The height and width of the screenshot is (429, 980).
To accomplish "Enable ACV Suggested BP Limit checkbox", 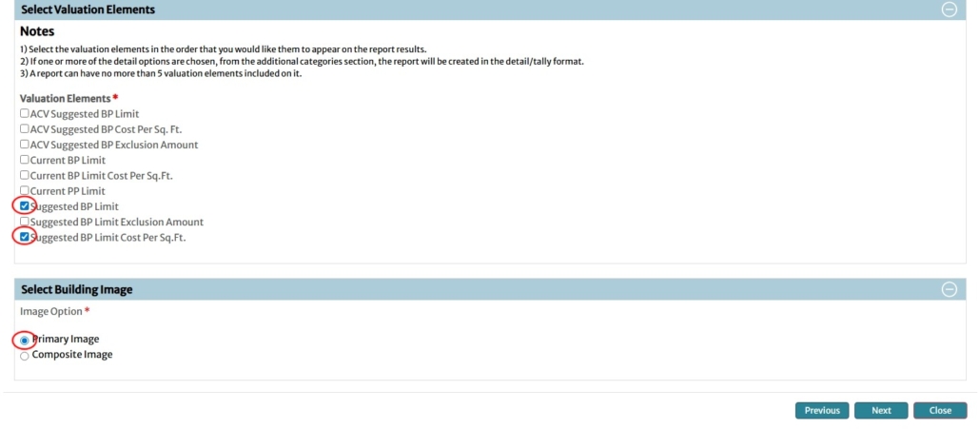I will click(x=25, y=114).
